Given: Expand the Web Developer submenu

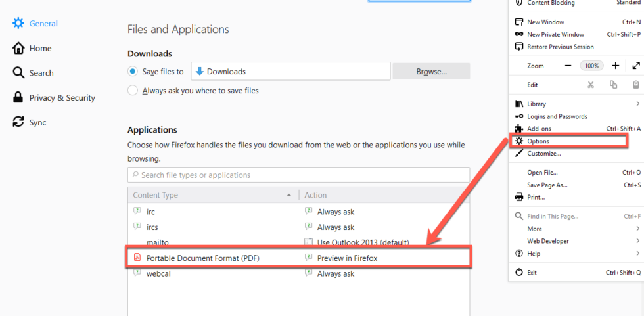Looking at the screenshot, I should coord(576,241).
